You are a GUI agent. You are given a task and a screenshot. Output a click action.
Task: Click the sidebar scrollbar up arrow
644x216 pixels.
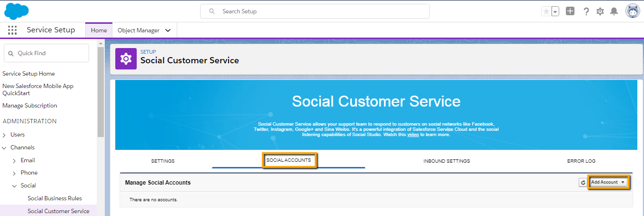pyautogui.click(x=101, y=43)
